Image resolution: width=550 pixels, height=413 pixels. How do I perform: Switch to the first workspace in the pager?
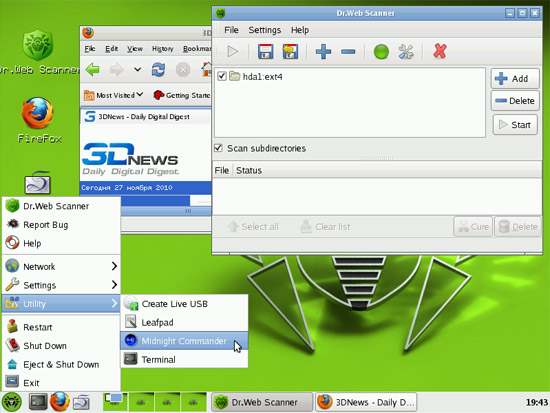pos(115,402)
